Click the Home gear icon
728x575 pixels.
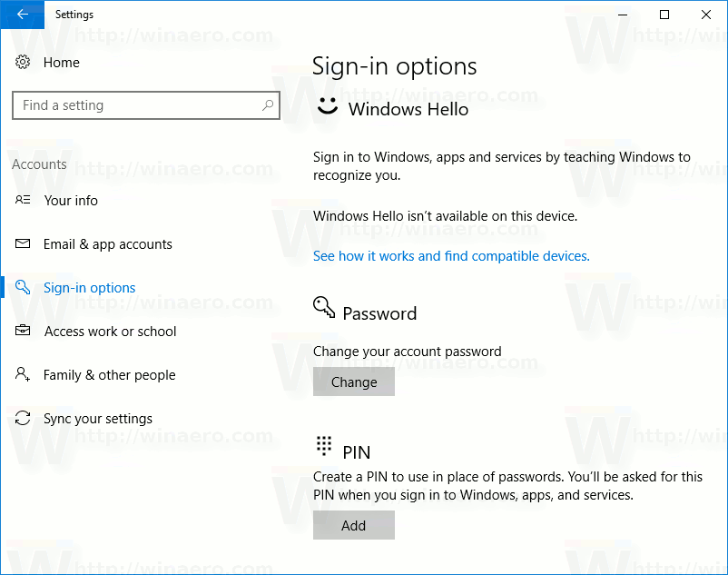(23, 62)
